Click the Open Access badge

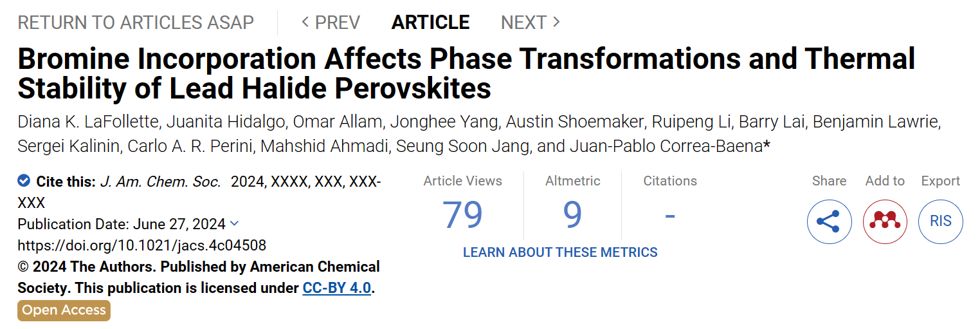pos(64,310)
